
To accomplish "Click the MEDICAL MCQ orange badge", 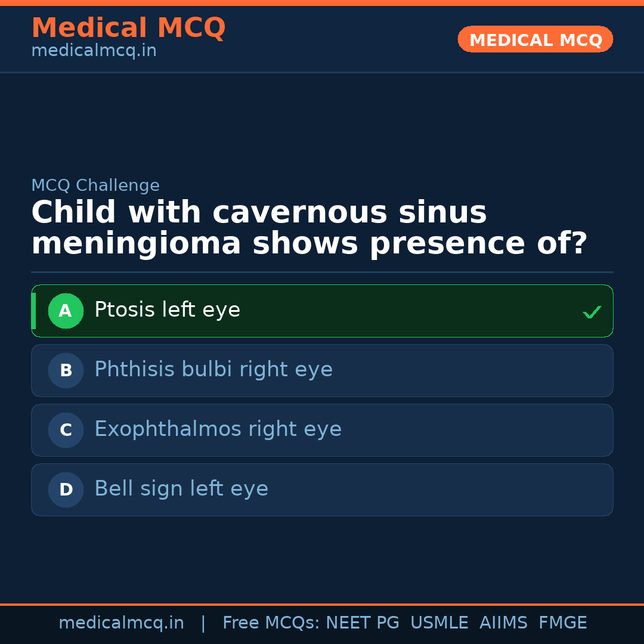I will click(x=535, y=39).
